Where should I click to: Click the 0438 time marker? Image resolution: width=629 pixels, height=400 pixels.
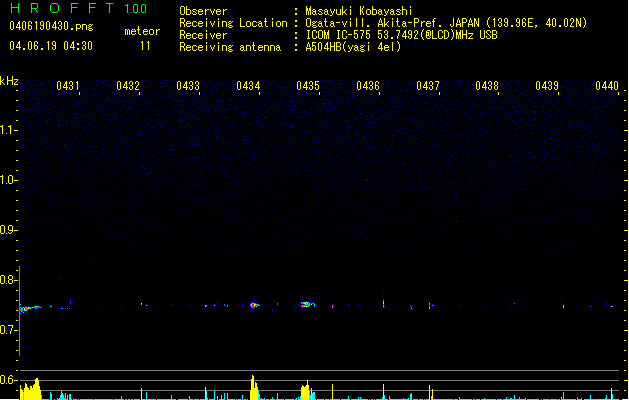(487, 86)
